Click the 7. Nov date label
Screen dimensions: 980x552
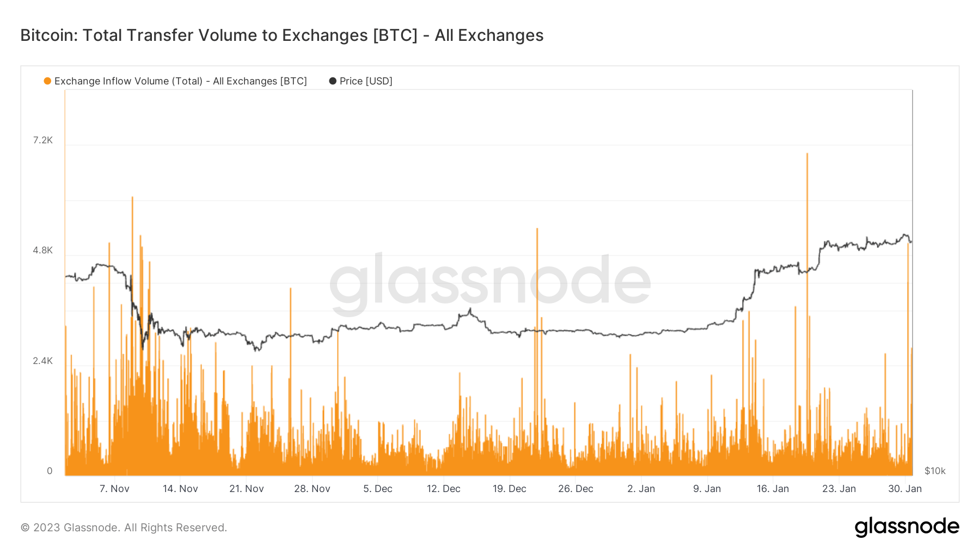click(x=114, y=489)
